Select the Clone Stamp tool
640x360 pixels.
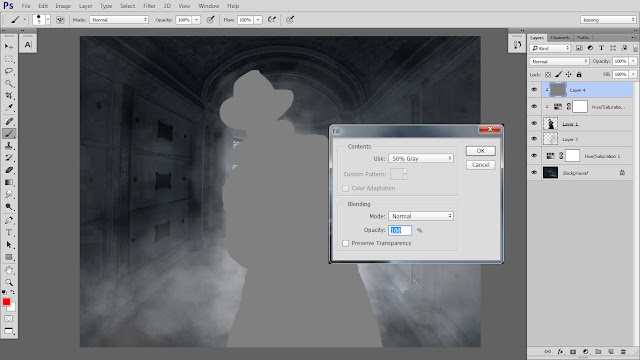9,146
